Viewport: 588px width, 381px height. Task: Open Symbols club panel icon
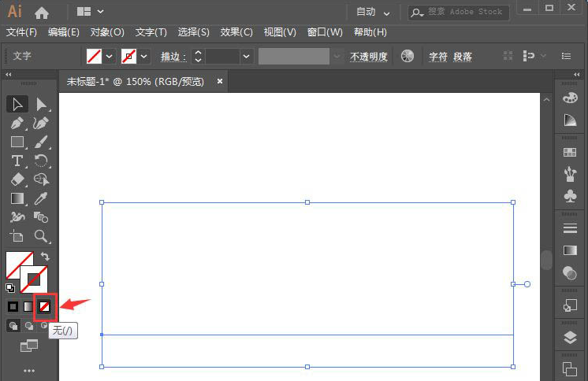pos(570,196)
